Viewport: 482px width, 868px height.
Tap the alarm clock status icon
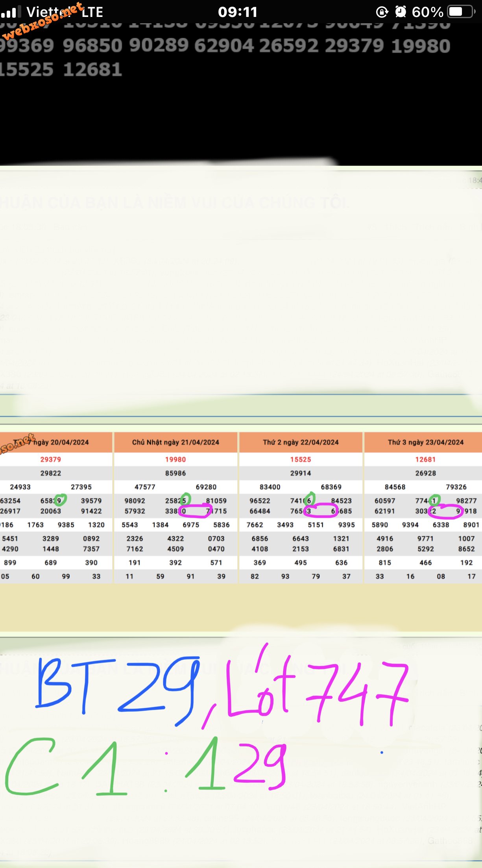click(x=401, y=12)
